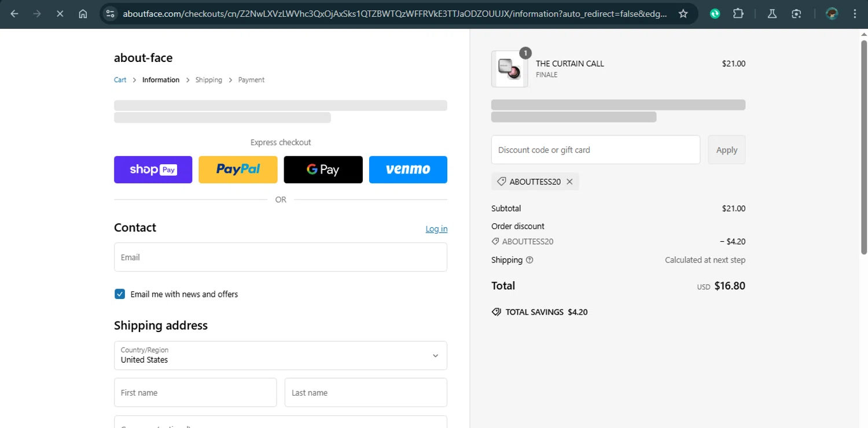Check out with Google Pay

(323, 169)
